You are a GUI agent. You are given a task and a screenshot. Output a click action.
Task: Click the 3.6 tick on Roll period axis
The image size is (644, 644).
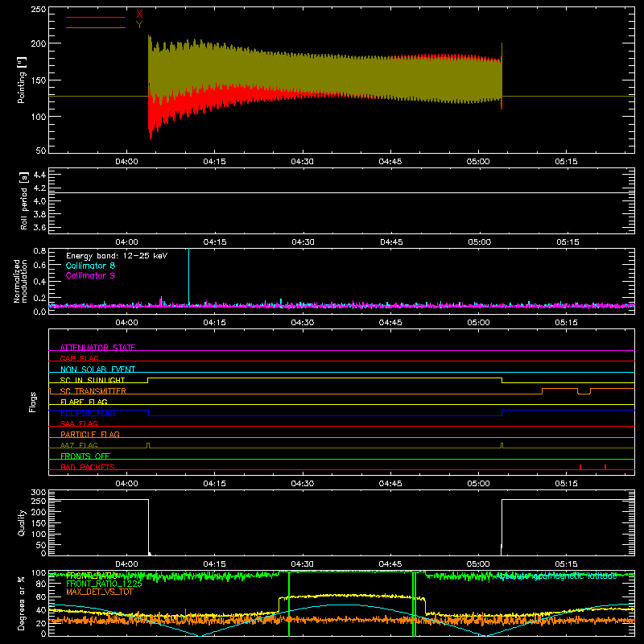tap(39, 227)
